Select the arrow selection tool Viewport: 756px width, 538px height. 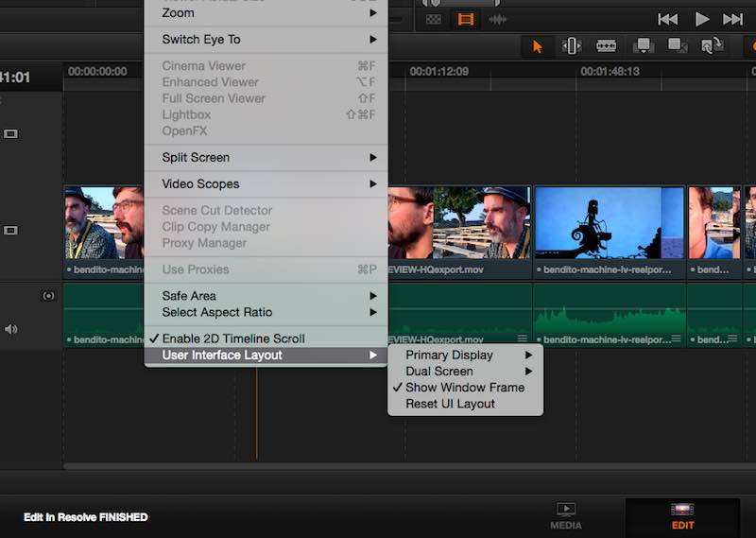(x=537, y=46)
